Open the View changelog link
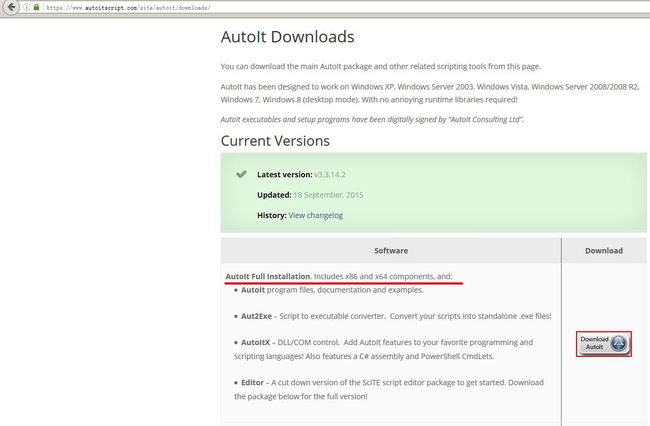The image size is (650, 426). click(315, 215)
